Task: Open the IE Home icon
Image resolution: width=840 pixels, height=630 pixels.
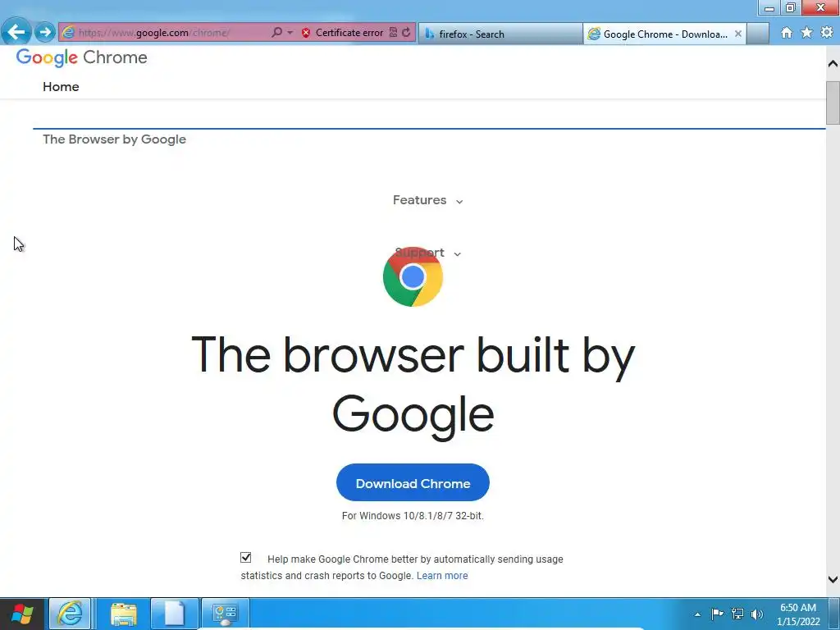Action: pyautogui.click(x=787, y=33)
